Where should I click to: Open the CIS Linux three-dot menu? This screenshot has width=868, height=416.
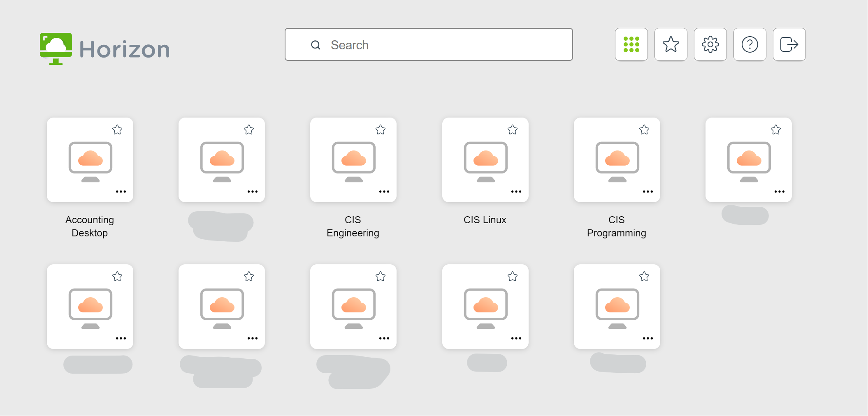tap(516, 192)
